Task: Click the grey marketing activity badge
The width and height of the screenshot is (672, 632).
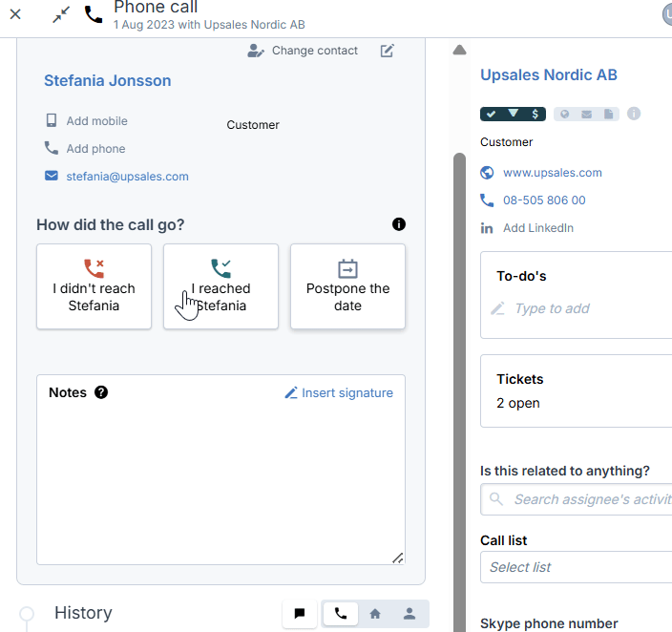Action: 586,114
